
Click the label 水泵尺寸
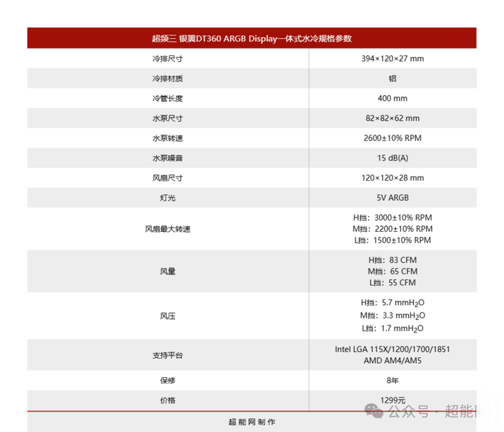tap(168, 118)
